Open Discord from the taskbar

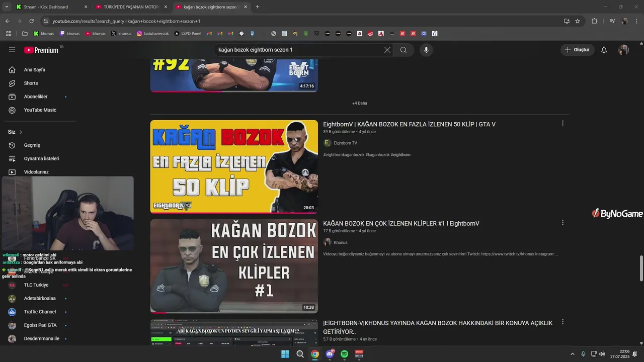[x=330, y=354]
